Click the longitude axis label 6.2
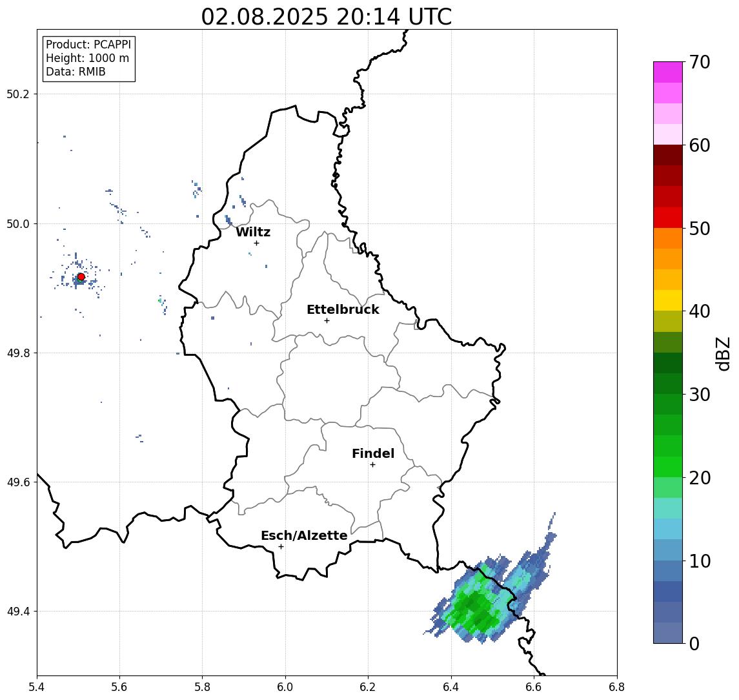739x700 pixels. (368, 687)
